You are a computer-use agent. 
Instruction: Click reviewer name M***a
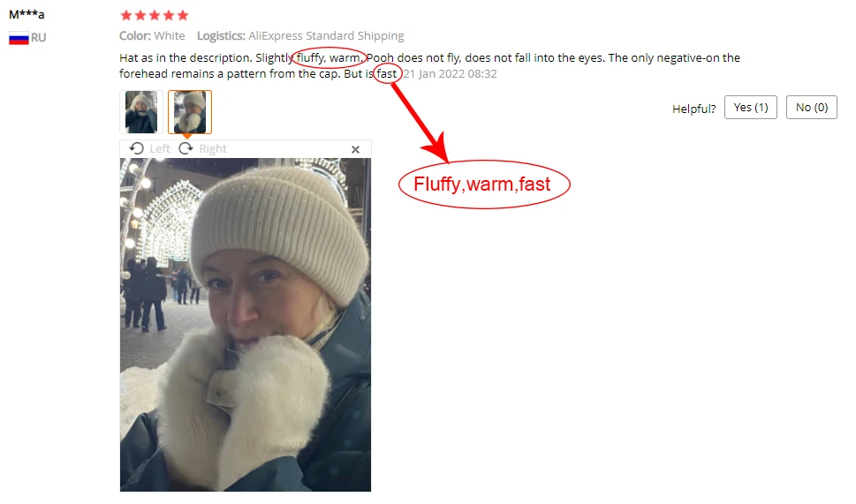27,15
